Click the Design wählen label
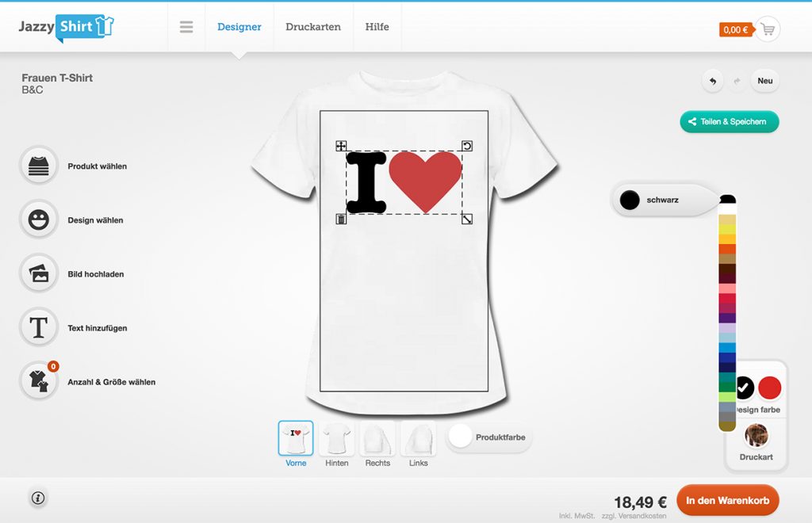812x523 pixels. (x=95, y=220)
